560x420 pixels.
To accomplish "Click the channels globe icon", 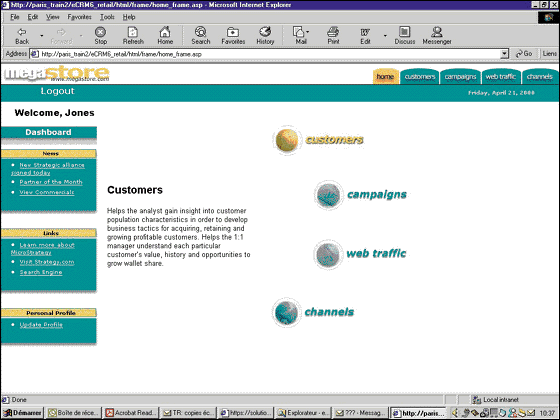I will tap(286, 312).
